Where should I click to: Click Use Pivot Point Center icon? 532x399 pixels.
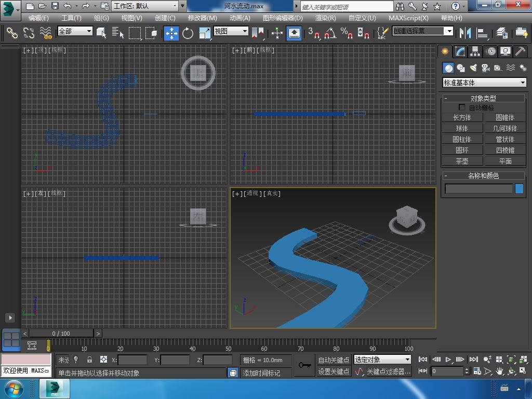pyautogui.click(x=258, y=33)
